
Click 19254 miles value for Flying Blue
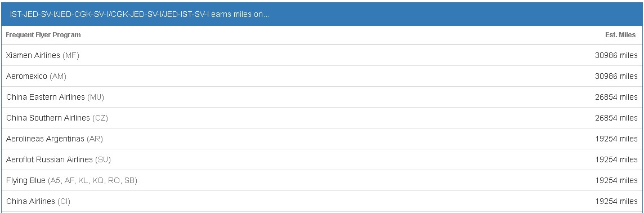pos(616,180)
